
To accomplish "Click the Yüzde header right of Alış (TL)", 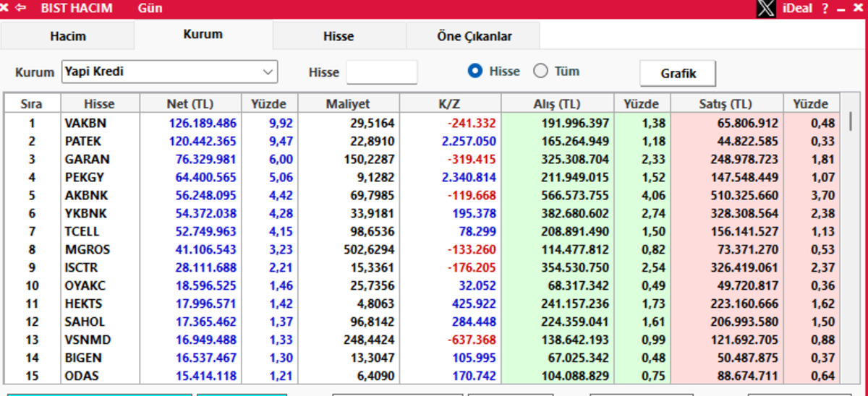I will [x=642, y=104].
